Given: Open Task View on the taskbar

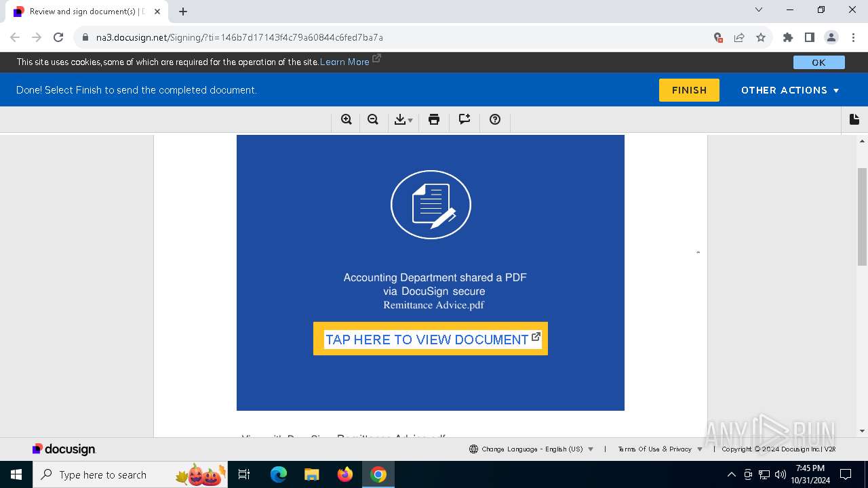Looking at the screenshot, I should point(245,474).
